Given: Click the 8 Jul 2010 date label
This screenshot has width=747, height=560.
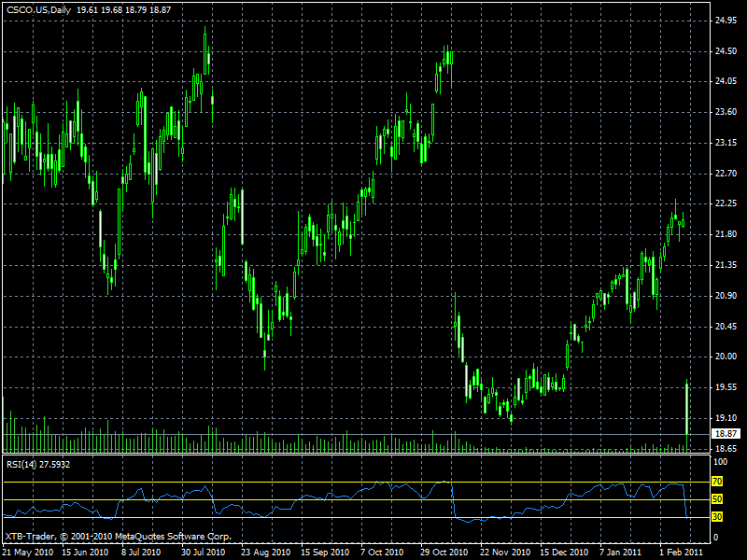Looking at the screenshot, I should pos(141,553).
